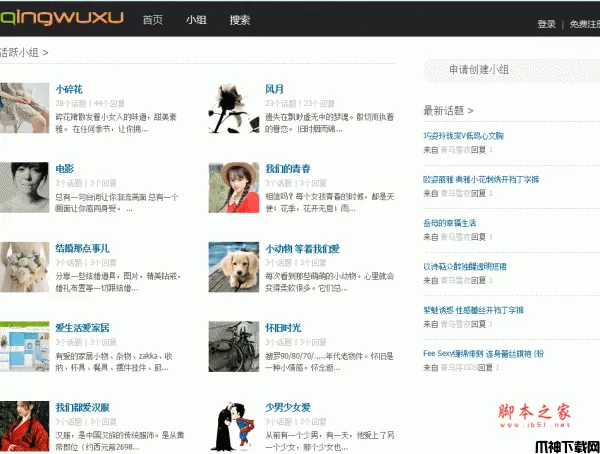This screenshot has height=454, width=600.
Task: Click the 少男少女爱 description text
Action: click(329, 441)
